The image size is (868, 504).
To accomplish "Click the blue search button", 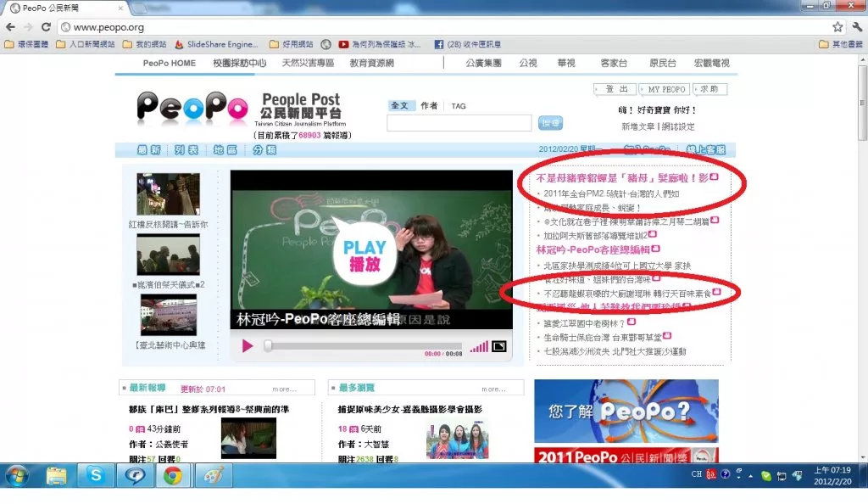I will pos(550,123).
